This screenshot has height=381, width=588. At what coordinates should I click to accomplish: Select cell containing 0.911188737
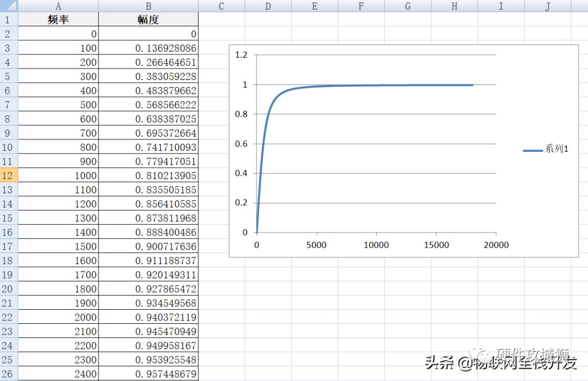149,261
